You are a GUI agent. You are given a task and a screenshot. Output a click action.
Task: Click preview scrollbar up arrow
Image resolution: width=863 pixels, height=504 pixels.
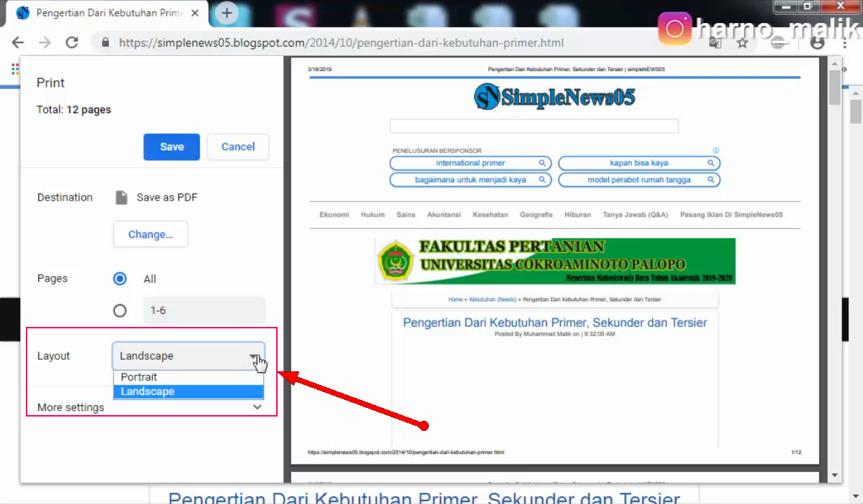(x=834, y=64)
